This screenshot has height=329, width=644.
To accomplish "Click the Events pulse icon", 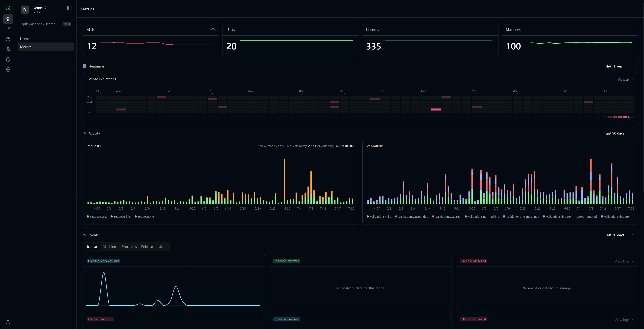I will coord(85,235).
